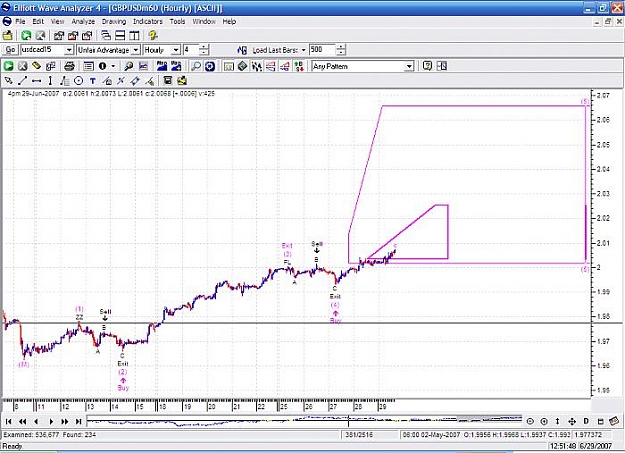Click the zoom in circle-plus icon at bottom
Viewport: 625px width, 453px height.
[544, 421]
